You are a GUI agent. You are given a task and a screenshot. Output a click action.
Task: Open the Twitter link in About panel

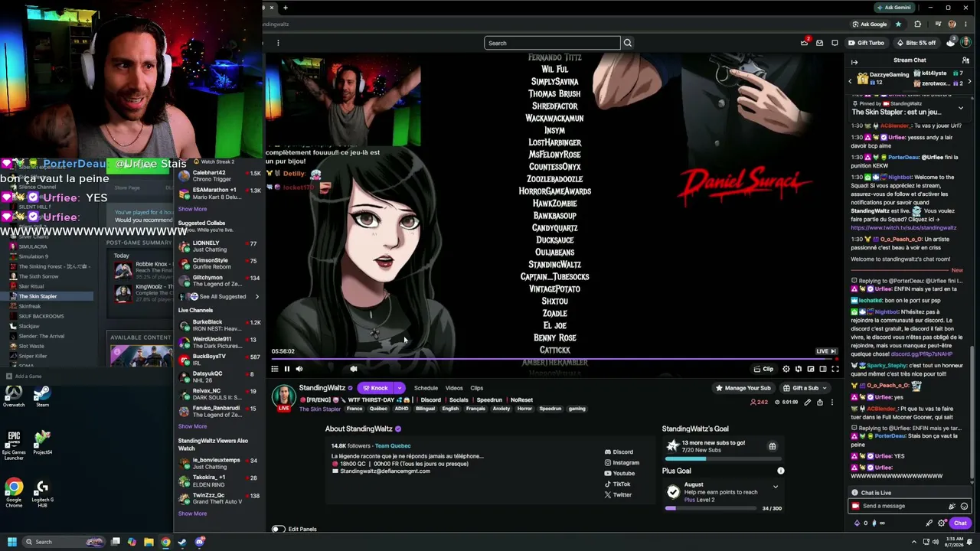pyautogui.click(x=618, y=494)
